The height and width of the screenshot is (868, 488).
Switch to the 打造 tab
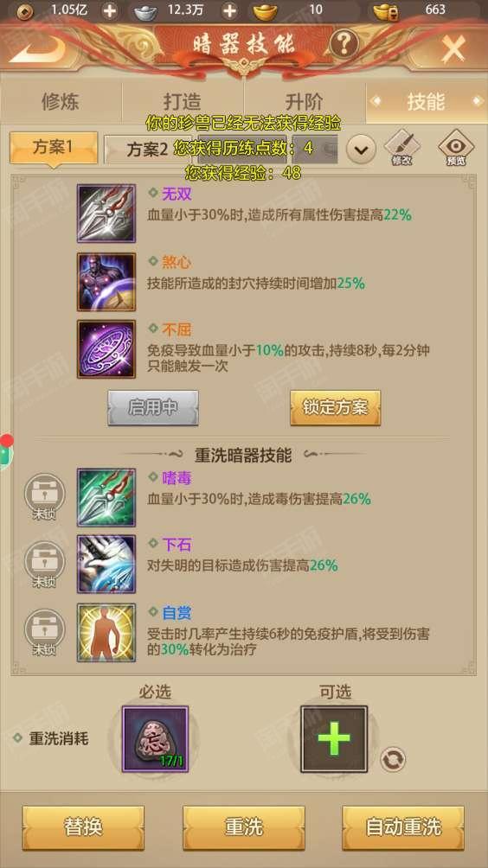click(183, 102)
